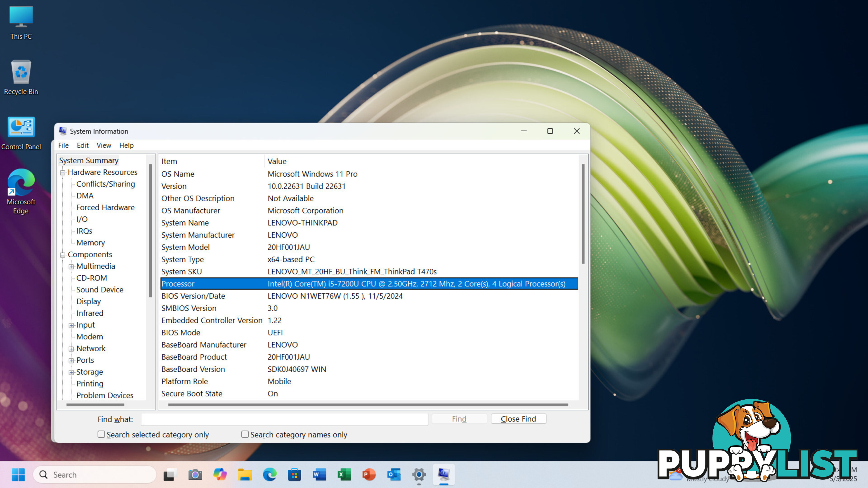The image size is (868, 488).
Task: Select System Summary in tree
Action: click(x=89, y=160)
